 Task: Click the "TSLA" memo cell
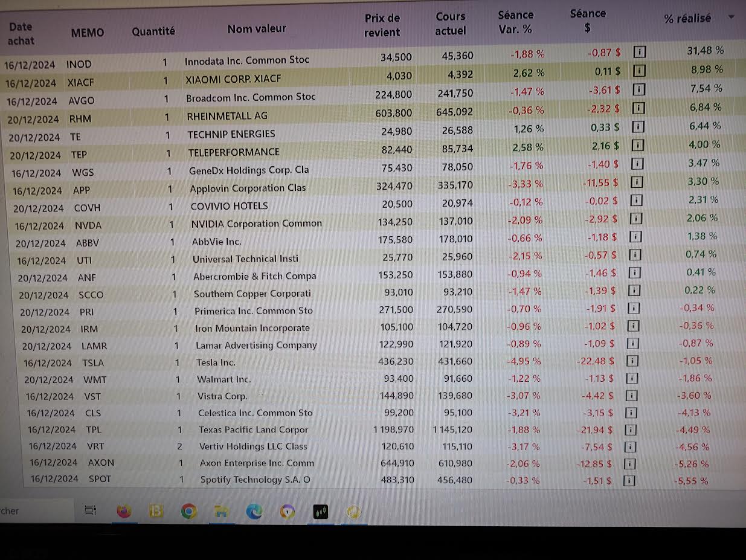coord(93,363)
